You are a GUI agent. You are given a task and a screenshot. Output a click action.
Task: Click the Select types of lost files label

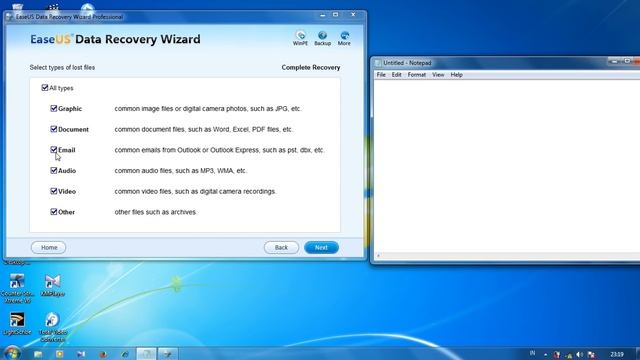point(62,67)
